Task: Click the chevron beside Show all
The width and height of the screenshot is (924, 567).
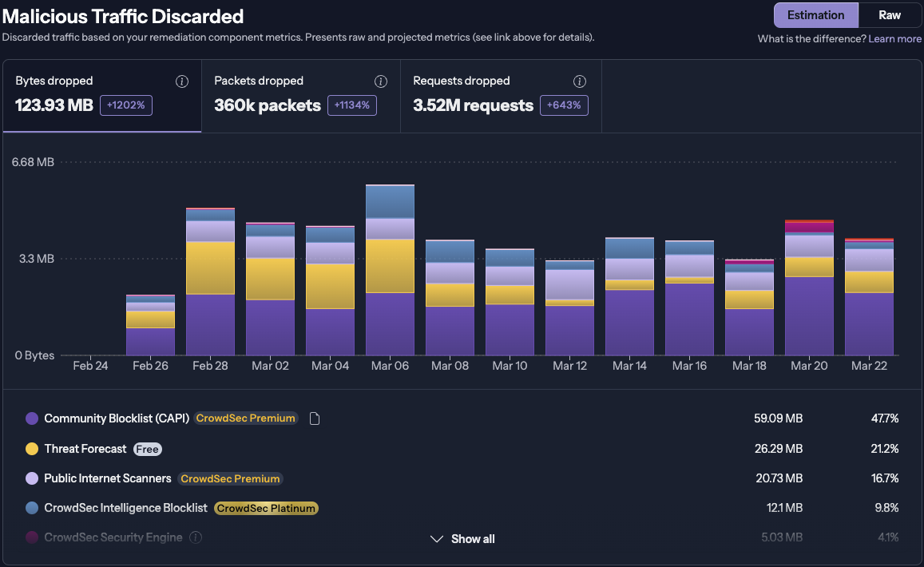Action: pos(436,539)
